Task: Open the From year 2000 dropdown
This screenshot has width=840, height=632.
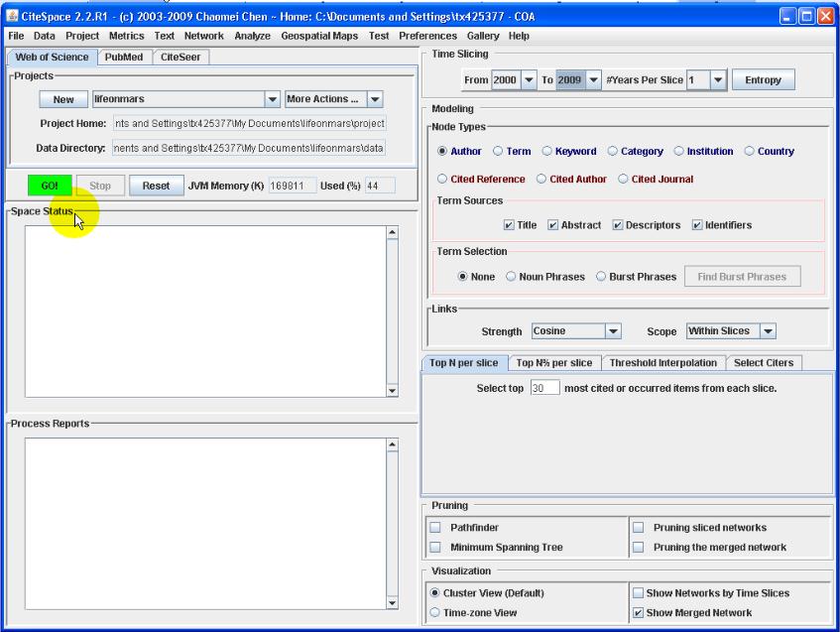Action: [529, 80]
